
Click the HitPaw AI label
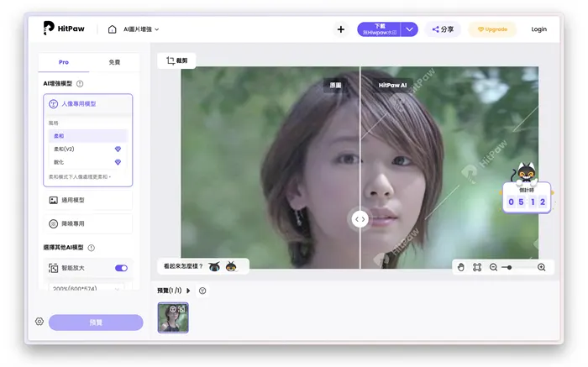coord(392,85)
